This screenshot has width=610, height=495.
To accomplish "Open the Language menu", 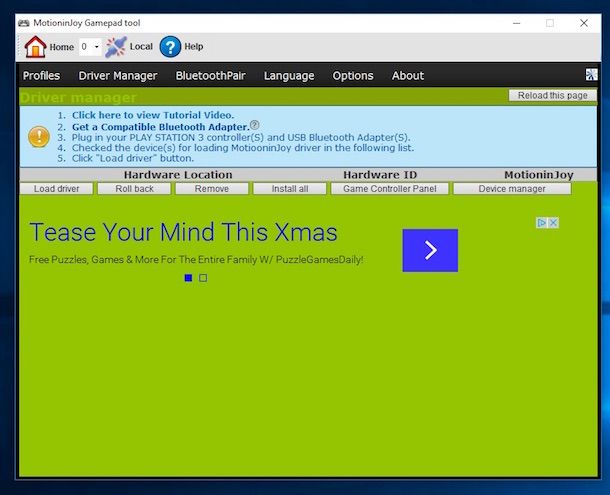I will [x=289, y=75].
